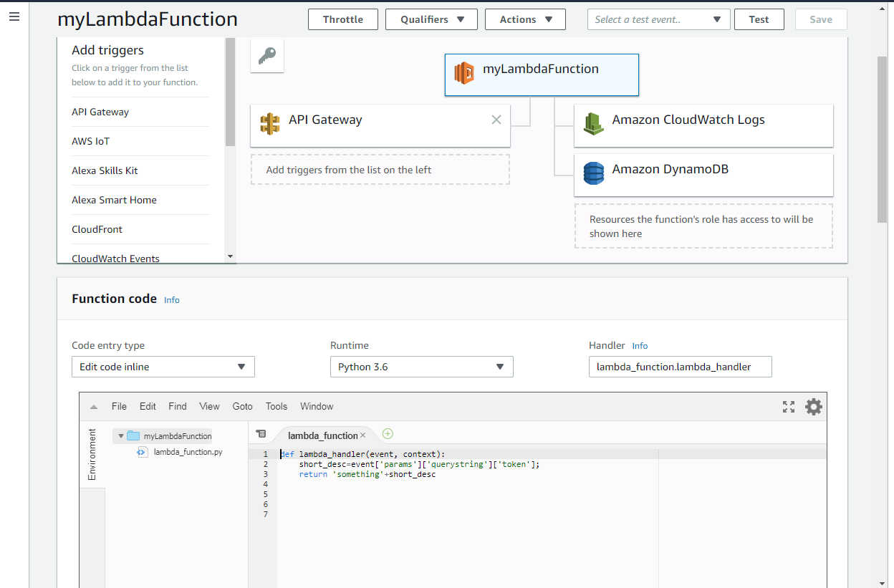Open the navigation hamburger menu
The image size is (894, 588).
[14, 16]
